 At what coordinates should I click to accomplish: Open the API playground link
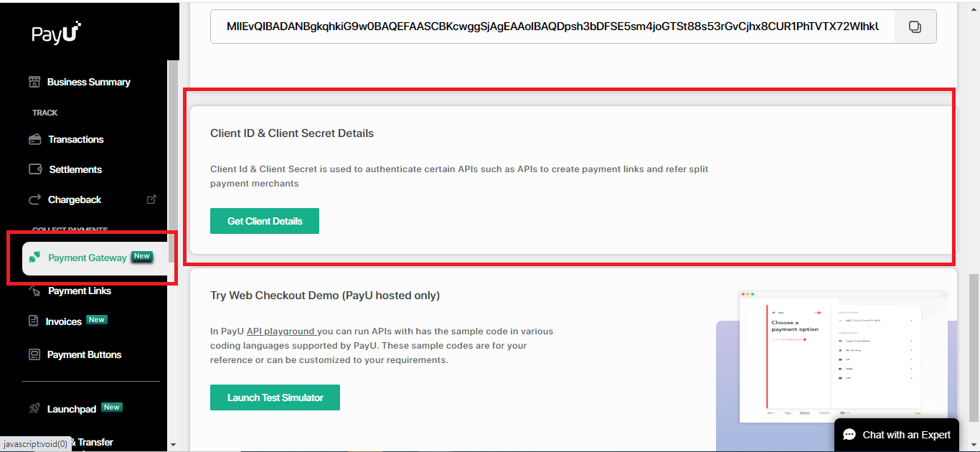coord(281,331)
